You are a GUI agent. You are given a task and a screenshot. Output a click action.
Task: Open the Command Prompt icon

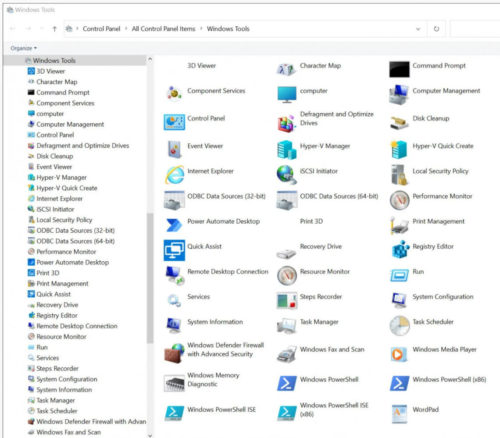(x=399, y=69)
